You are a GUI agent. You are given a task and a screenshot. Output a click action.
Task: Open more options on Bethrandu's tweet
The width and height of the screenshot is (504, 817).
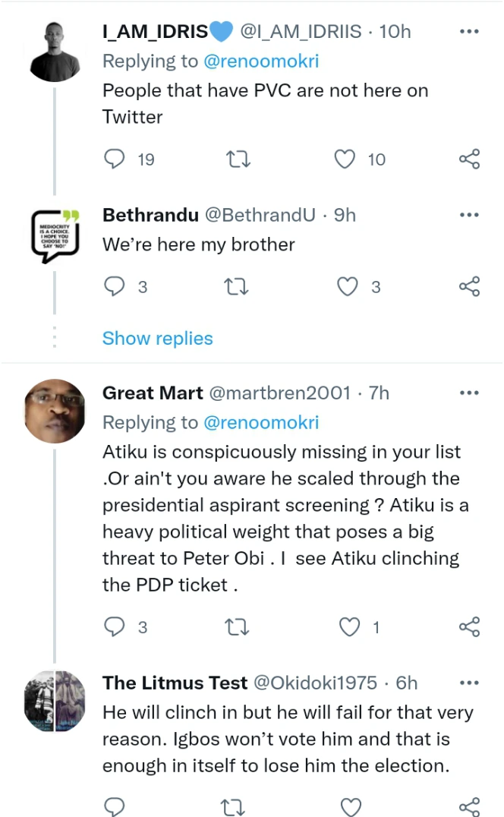(470, 215)
